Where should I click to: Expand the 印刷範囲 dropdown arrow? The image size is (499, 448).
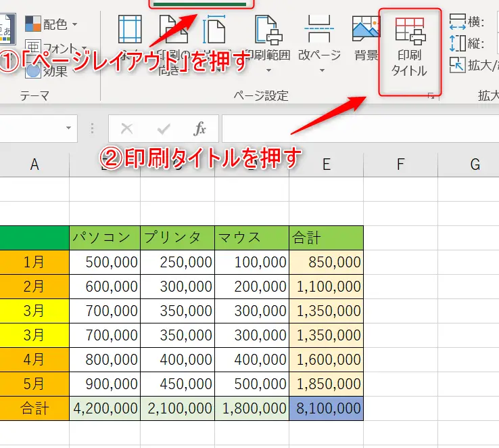click(x=268, y=70)
